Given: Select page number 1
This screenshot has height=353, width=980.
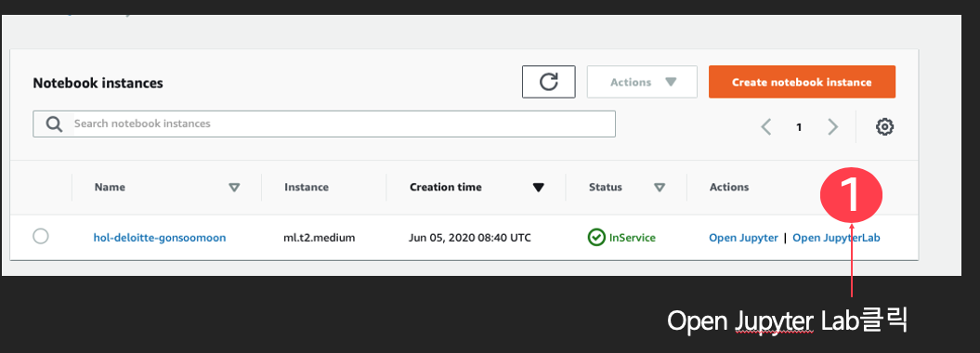Looking at the screenshot, I should point(799,127).
